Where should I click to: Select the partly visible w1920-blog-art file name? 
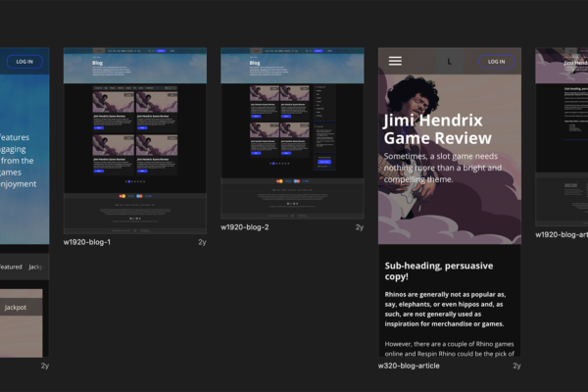pyautogui.click(x=562, y=235)
